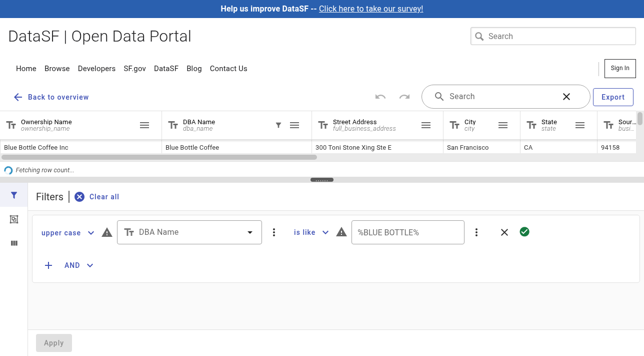Open DBA Name column hamburger menu
The image size is (644, 356).
tap(294, 125)
